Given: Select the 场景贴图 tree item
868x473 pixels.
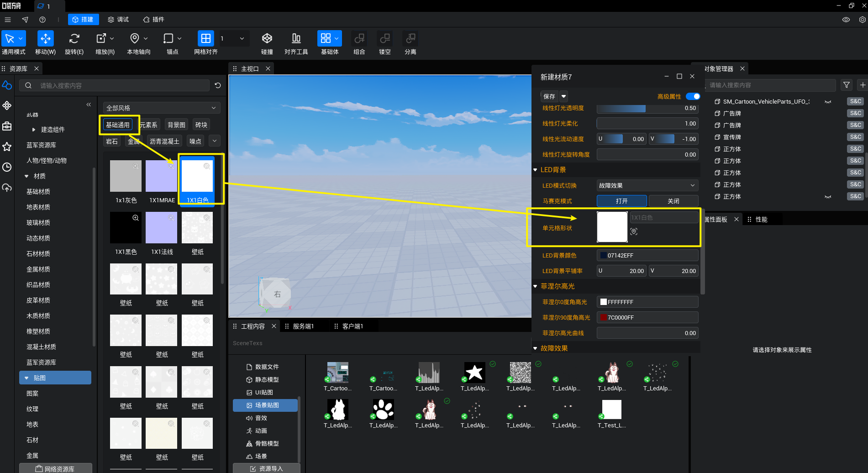Looking at the screenshot, I should click(x=265, y=405).
